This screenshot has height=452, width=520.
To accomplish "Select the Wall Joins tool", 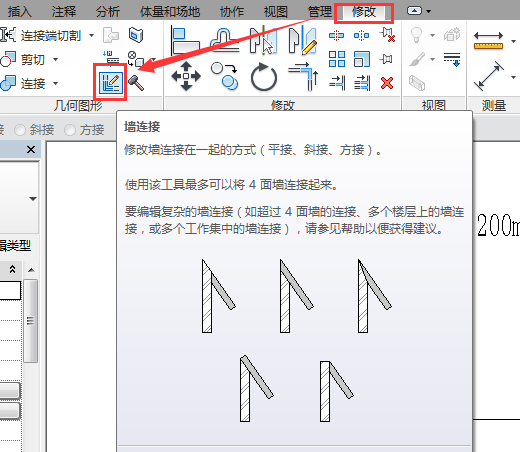I will pos(111,83).
